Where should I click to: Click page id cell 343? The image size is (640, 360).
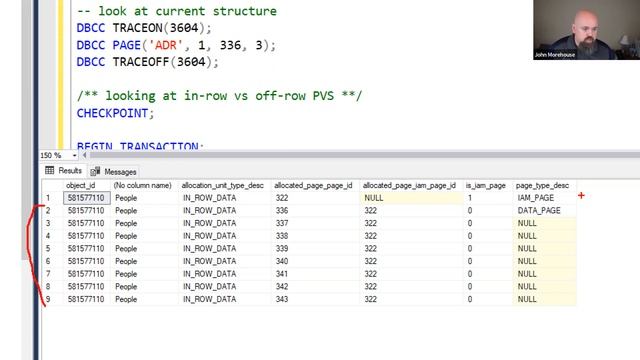click(x=315, y=299)
